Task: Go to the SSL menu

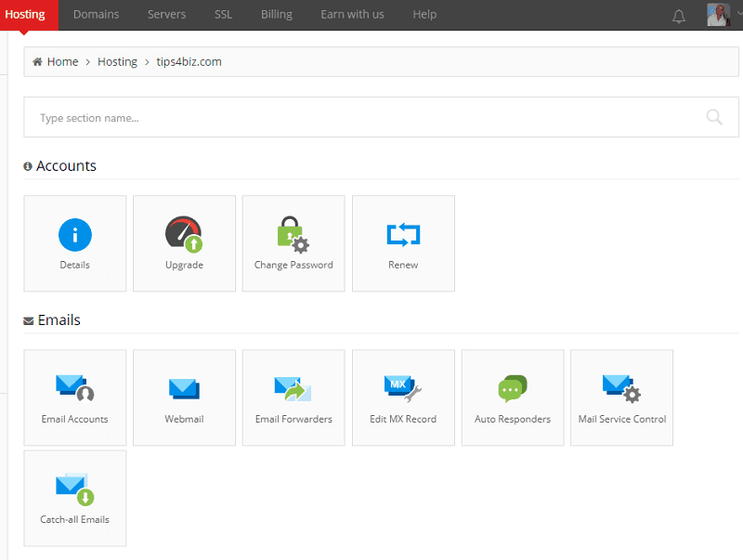Action: tap(224, 15)
